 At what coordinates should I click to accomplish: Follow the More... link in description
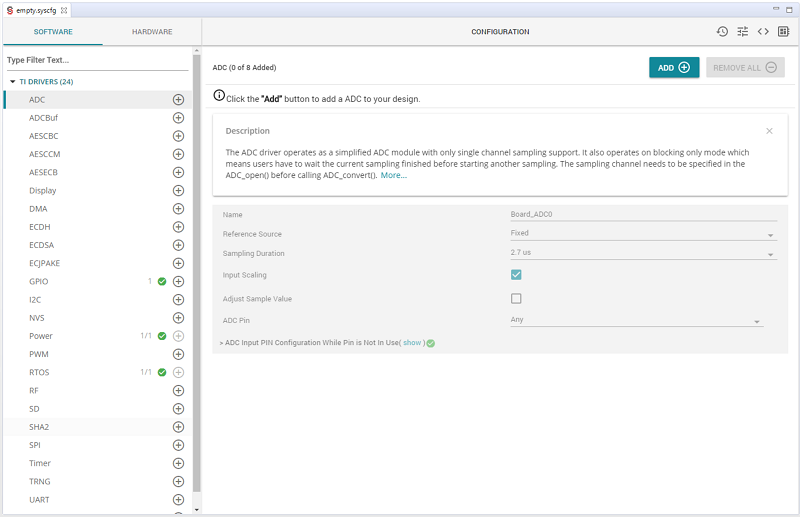click(393, 175)
